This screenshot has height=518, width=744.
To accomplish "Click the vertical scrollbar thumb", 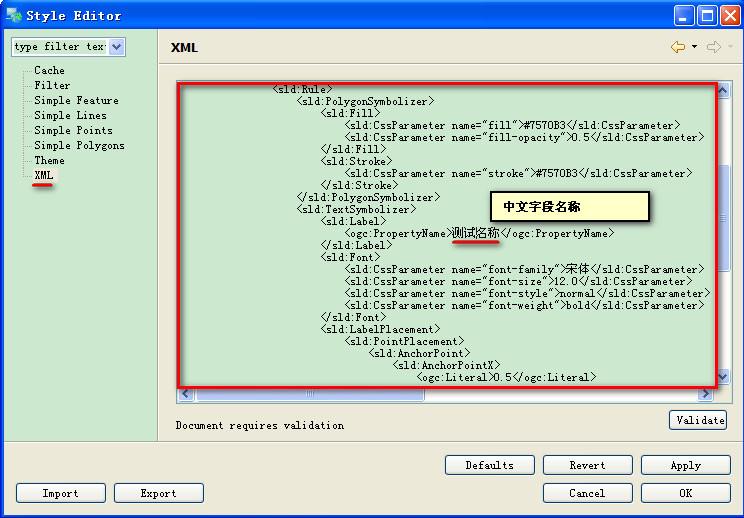I will pyautogui.click(x=724, y=218).
